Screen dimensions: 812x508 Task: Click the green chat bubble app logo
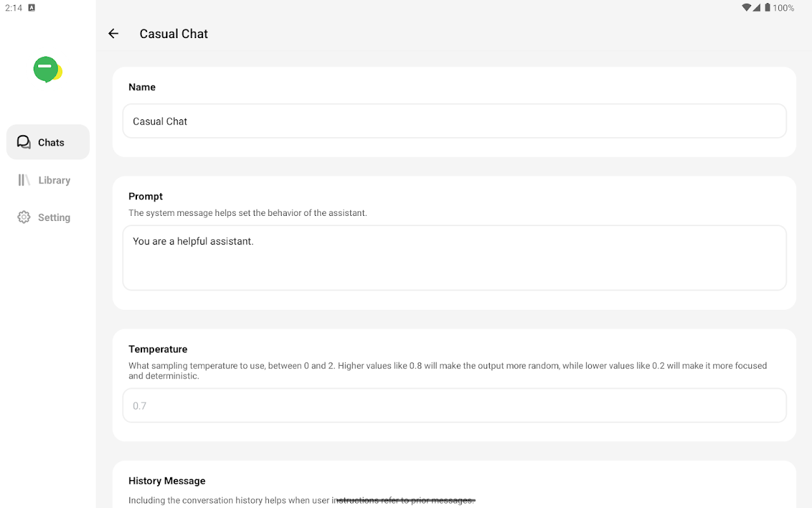tap(47, 70)
